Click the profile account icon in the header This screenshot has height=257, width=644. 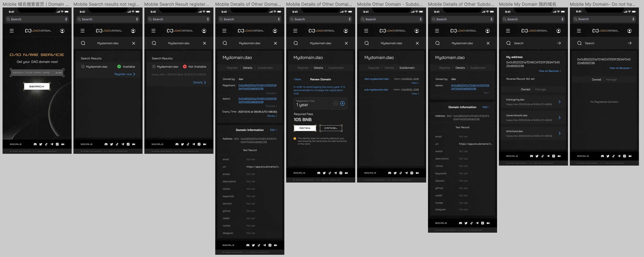point(62,31)
